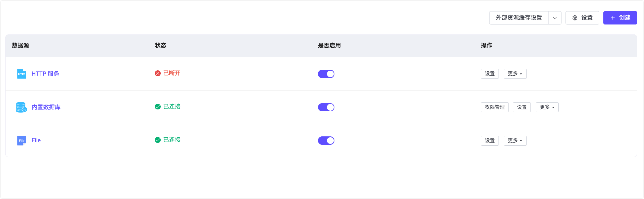This screenshot has width=644, height=199.
Task: Click the plus 创建 button
Action: pos(620,18)
